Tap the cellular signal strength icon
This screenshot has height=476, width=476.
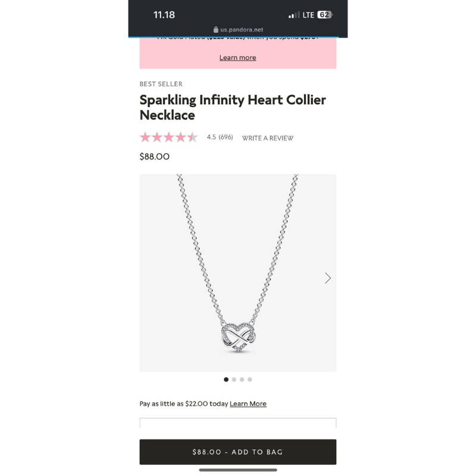pyautogui.click(x=294, y=15)
